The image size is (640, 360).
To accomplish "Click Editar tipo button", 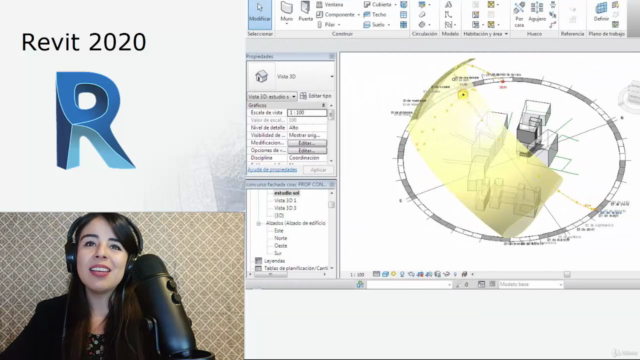I will [316, 96].
